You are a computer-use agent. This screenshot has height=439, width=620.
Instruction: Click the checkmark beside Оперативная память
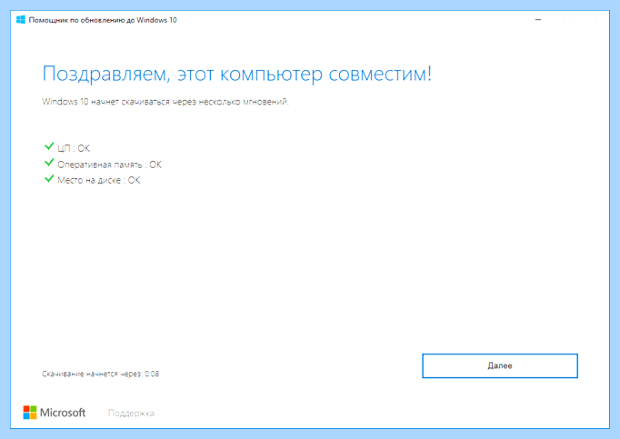pyautogui.click(x=49, y=163)
